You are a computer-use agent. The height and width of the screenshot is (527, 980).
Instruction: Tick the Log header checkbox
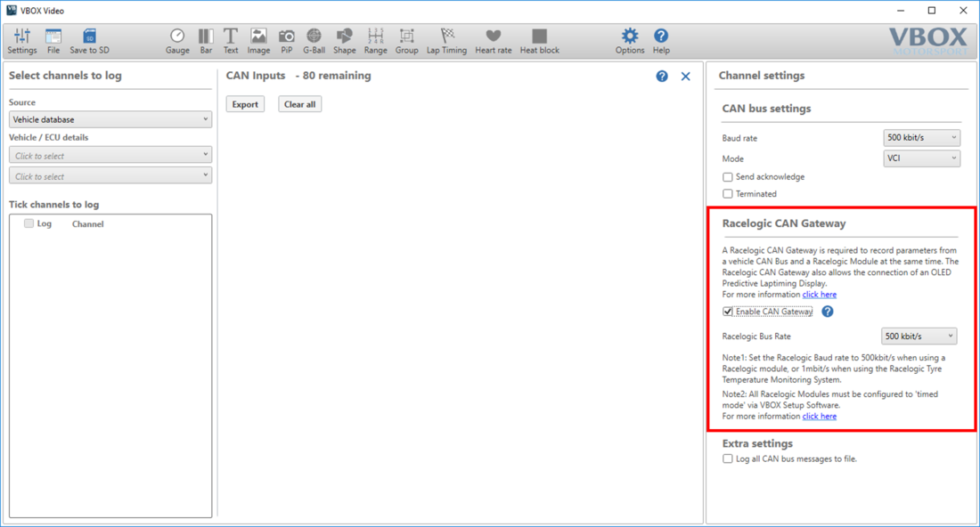(29, 223)
